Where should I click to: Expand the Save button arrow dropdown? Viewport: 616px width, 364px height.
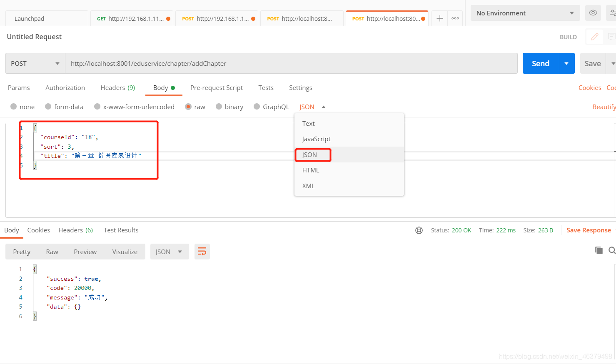pos(612,63)
